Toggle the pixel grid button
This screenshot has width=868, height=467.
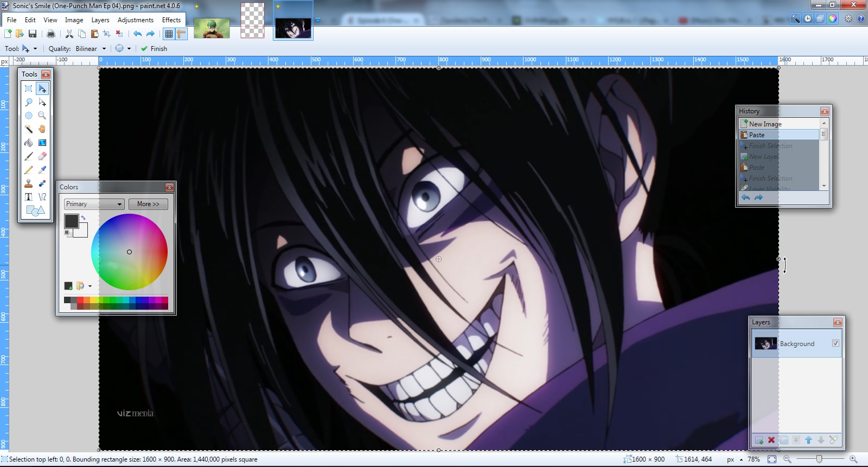[x=169, y=34]
